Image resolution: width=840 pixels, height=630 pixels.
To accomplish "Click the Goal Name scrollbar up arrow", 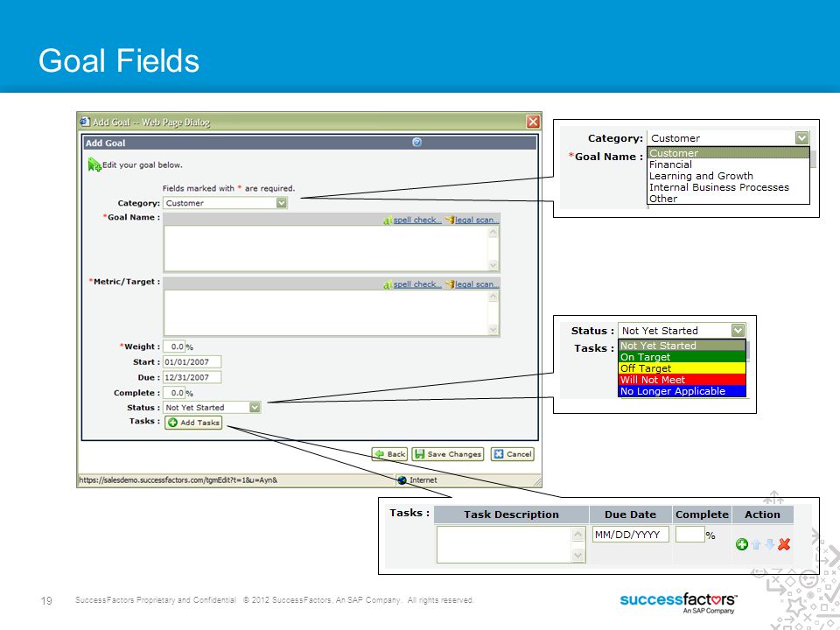I will coord(493,232).
